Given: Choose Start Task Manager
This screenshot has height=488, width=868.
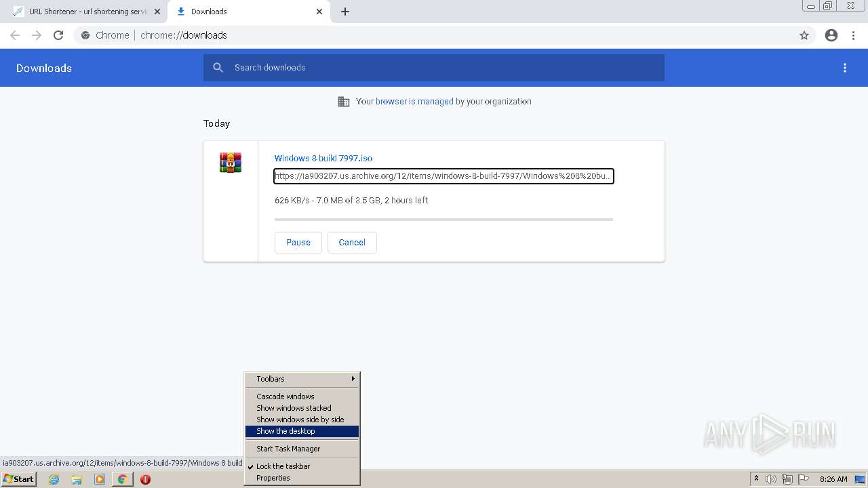Looking at the screenshot, I should tap(302, 449).
